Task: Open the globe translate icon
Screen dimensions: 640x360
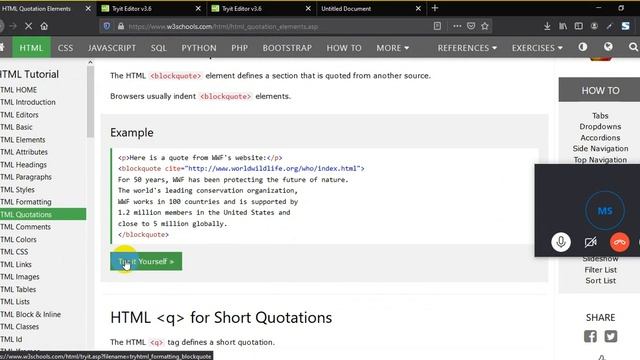Action: [608, 47]
